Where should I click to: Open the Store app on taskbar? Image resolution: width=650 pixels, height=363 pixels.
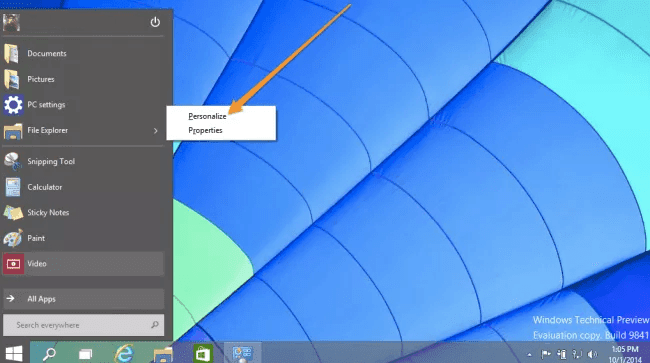[x=203, y=353]
